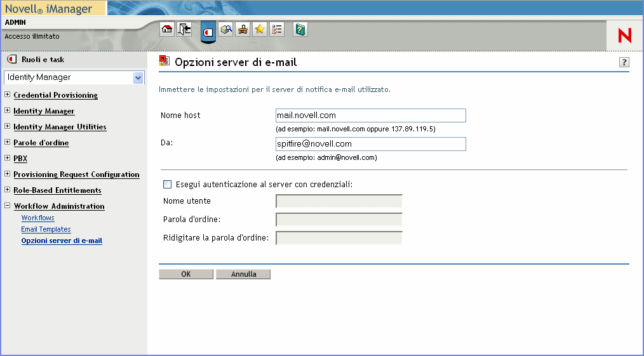
Task: Open the Identity Manager category dropdown
Action: click(x=138, y=77)
